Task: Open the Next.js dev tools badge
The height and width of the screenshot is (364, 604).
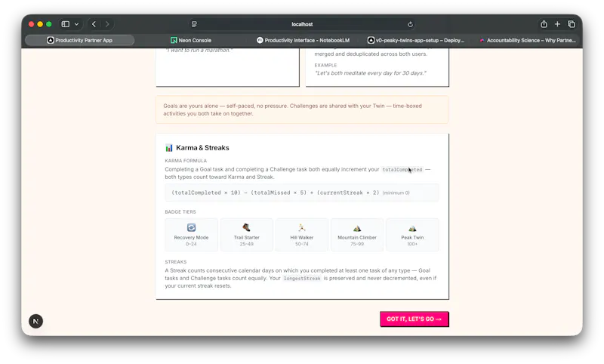Action: pyautogui.click(x=35, y=321)
